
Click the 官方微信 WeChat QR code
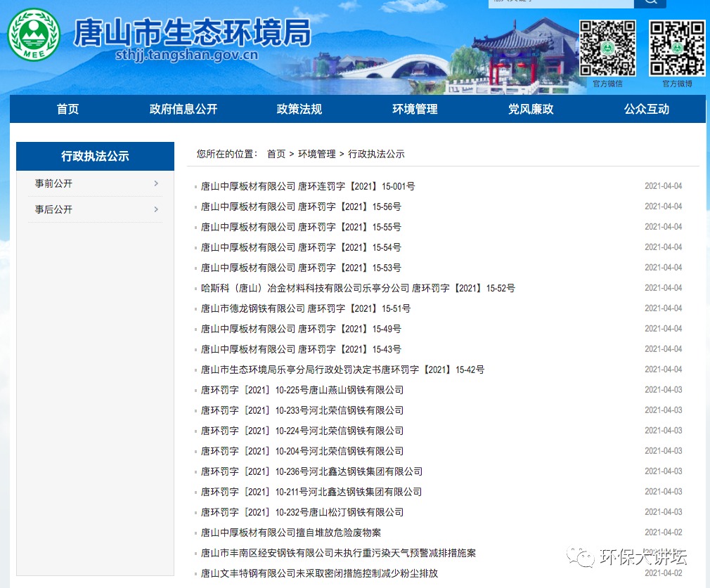click(x=608, y=48)
